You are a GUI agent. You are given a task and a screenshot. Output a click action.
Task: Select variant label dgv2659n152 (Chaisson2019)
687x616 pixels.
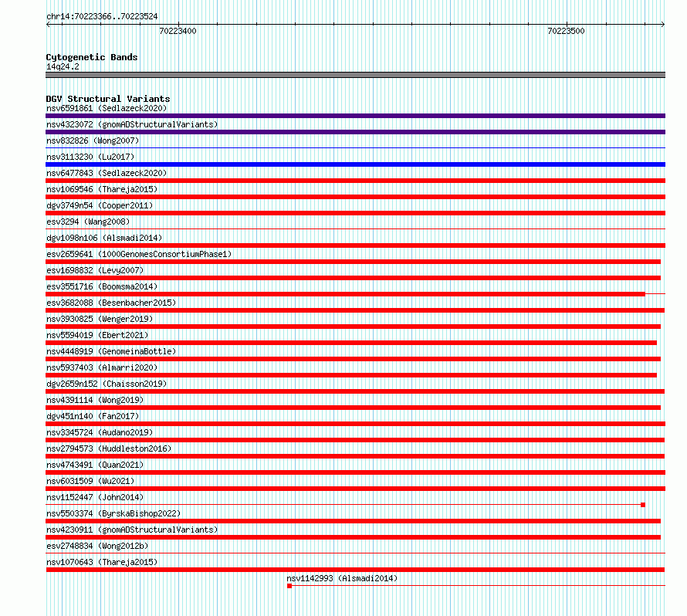pyautogui.click(x=107, y=384)
